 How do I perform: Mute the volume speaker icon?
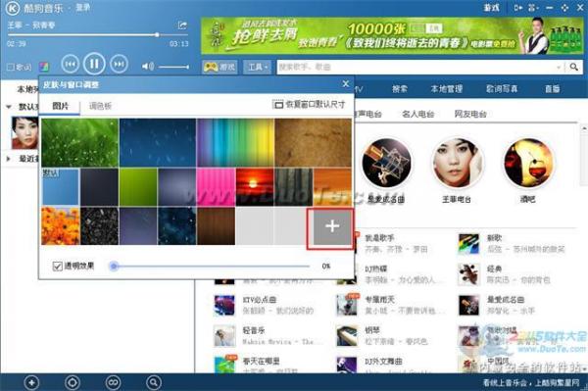tap(148, 67)
